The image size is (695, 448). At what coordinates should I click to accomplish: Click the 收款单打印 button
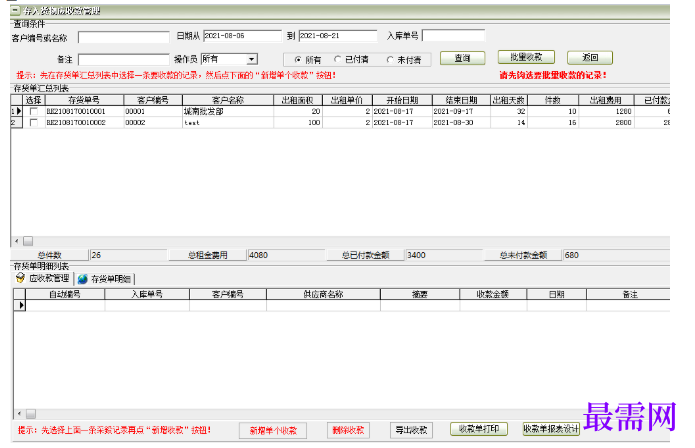(479, 429)
